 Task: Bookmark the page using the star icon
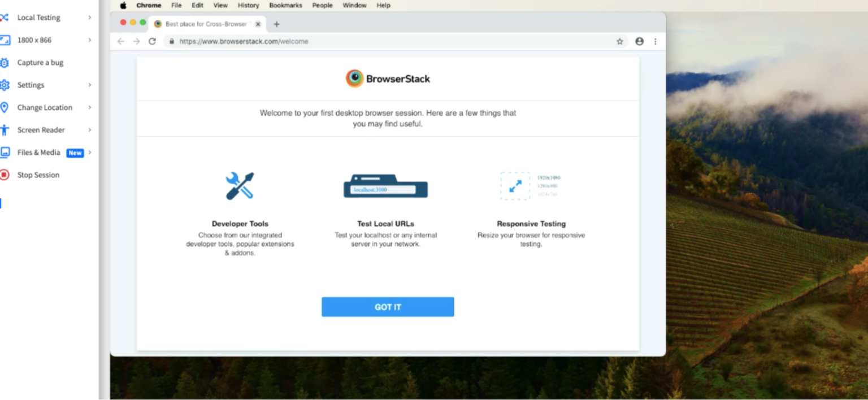click(x=619, y=41)
